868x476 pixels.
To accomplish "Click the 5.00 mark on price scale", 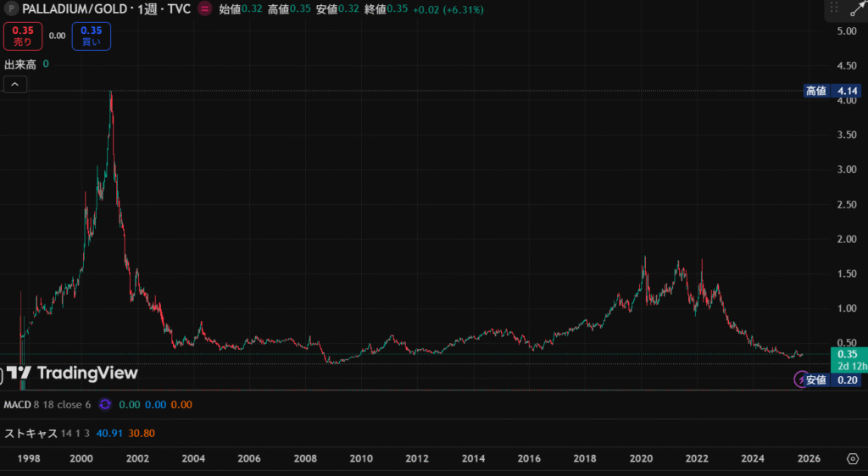I will click(847, 31).
